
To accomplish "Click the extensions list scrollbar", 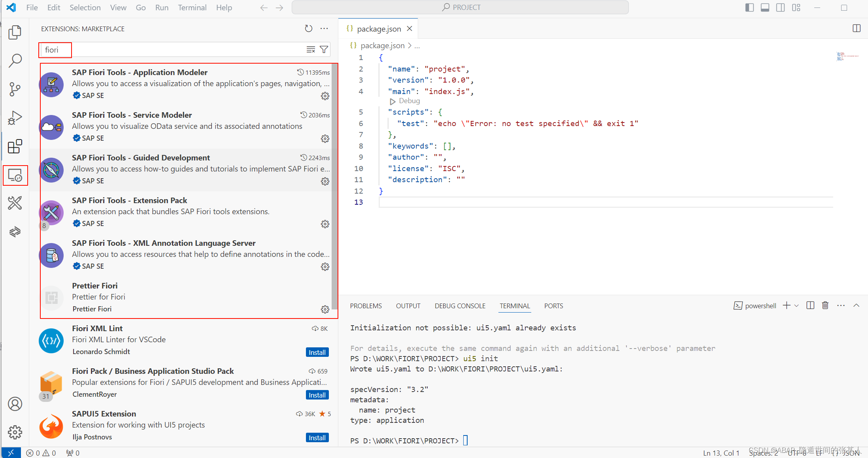I will [x=335, y=186].
